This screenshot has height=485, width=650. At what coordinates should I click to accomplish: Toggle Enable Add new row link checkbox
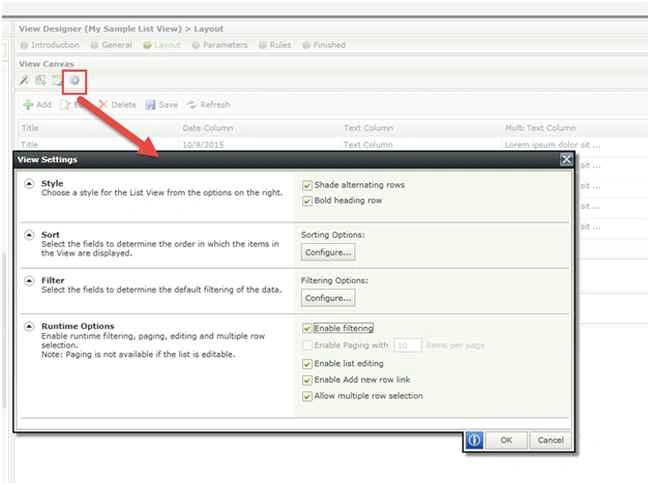pyautogui.click(x=307, y=380)
